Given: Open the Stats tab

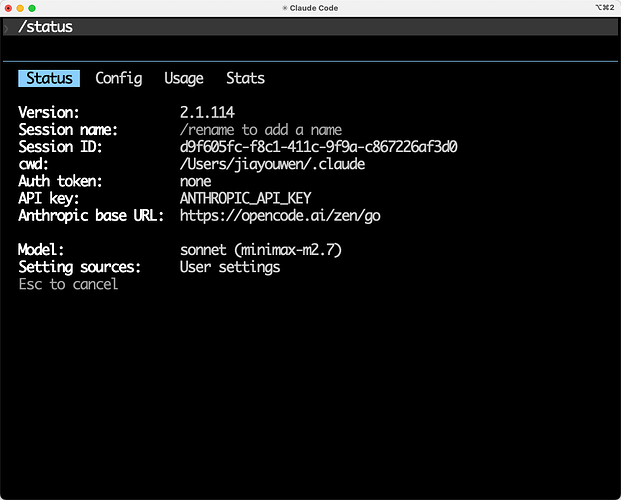Looking at the screenshot, I should click(x=245, y=78).
